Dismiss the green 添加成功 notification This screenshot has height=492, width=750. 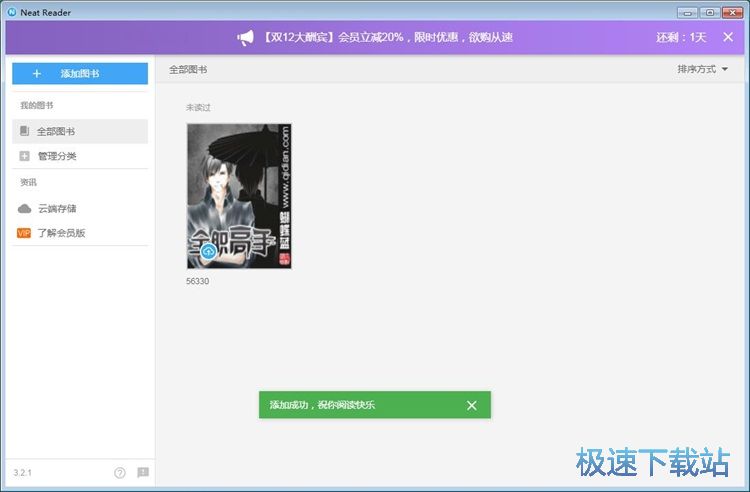pos(472,405)
